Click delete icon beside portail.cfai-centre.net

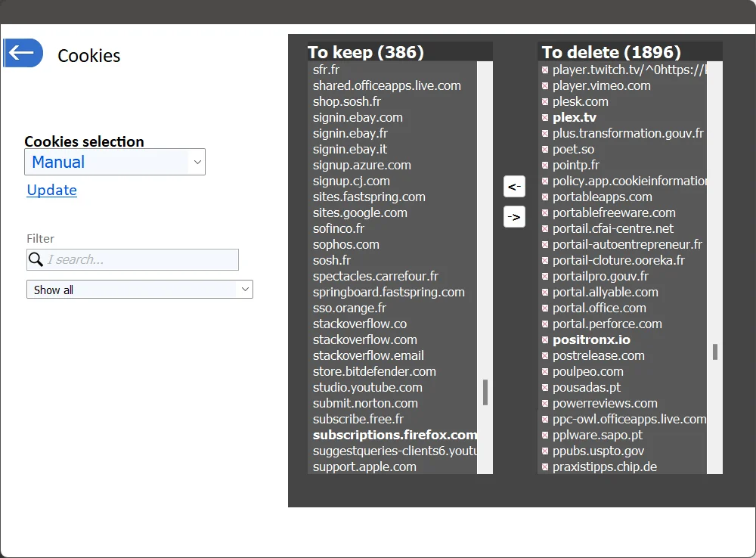[x=545, y=229]
